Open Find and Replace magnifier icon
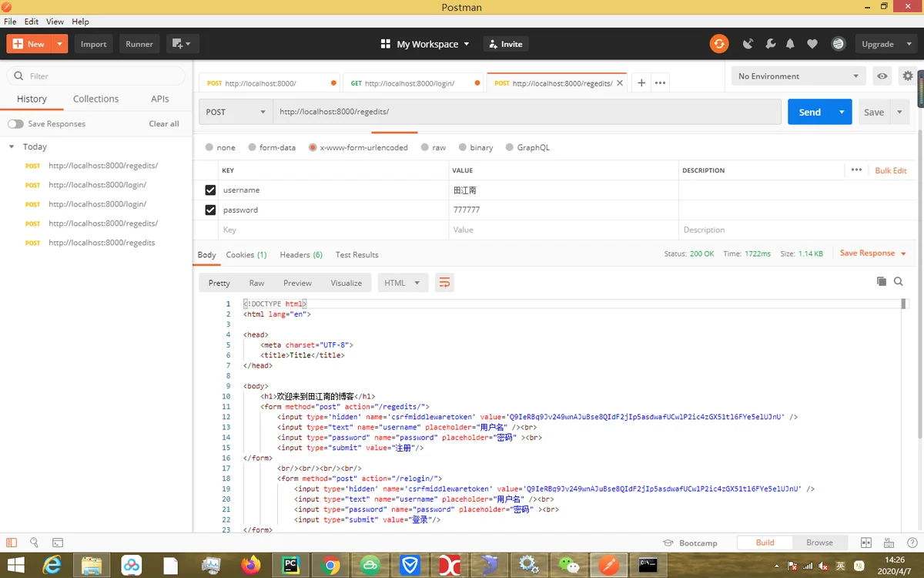This screenshot has width=924, height=578. pos(35,543)
